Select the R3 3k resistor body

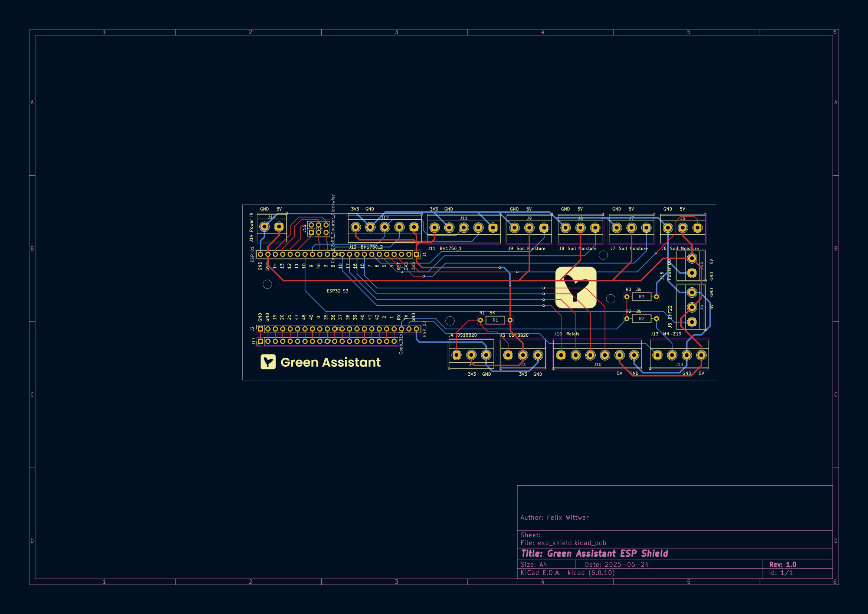(x=642, y=297)
